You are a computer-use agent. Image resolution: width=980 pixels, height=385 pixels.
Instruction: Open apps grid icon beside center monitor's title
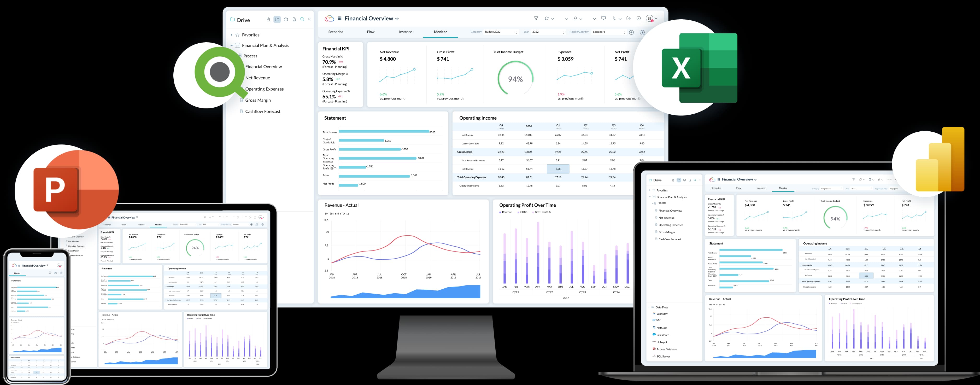[x=339, y=18]
